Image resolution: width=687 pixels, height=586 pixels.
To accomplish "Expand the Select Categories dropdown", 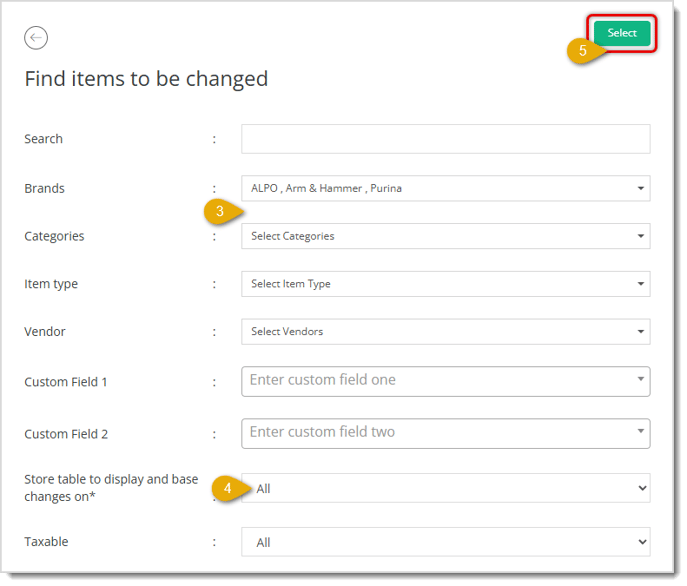I will click(448, 237).
